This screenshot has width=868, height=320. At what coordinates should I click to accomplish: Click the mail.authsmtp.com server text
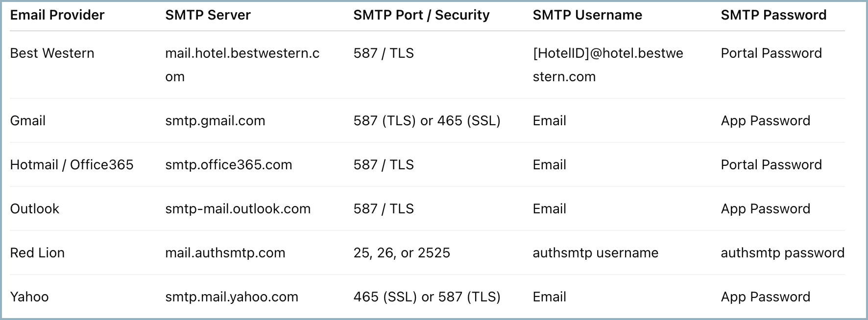pyautogui.click(x=225, y=253)
